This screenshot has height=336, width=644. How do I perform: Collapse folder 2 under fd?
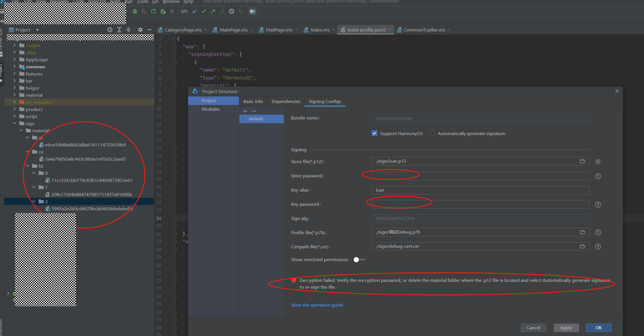(x=34, y=201)
